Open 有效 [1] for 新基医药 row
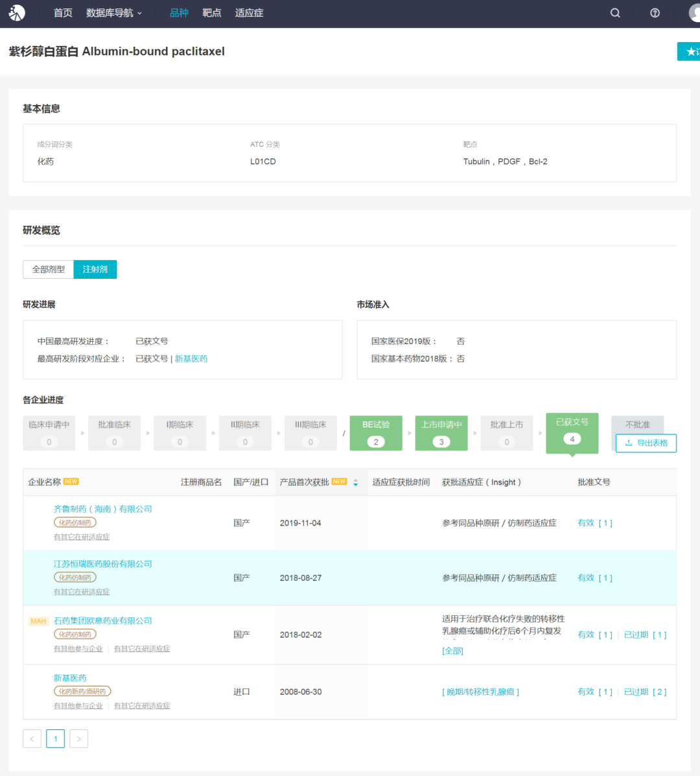Screen dimensions: 700x776 [595, 692]
